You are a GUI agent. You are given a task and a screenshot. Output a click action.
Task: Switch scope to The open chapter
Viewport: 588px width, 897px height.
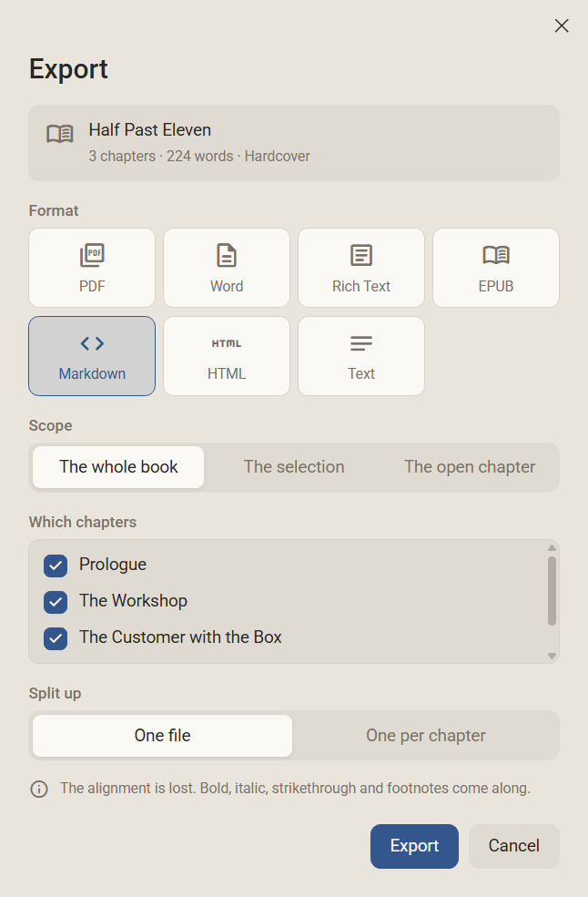tap(470, 467)
